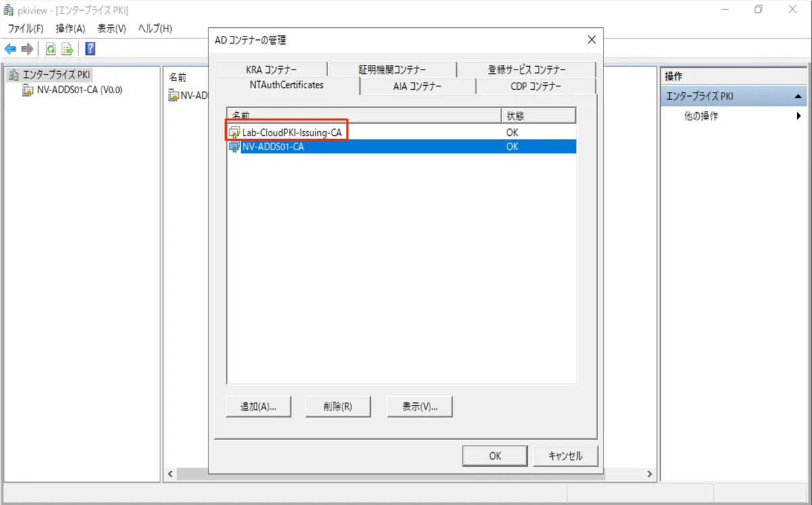Image resolution: width=812 pixels, height=505 pixels.
Task: Maximize the pkiview window
Action: [759, 9]
